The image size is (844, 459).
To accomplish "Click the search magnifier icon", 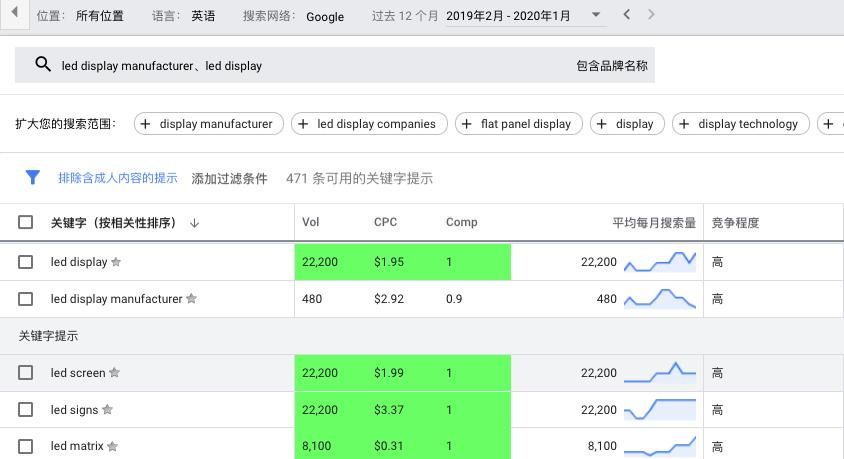I will (x=43, y=65).
